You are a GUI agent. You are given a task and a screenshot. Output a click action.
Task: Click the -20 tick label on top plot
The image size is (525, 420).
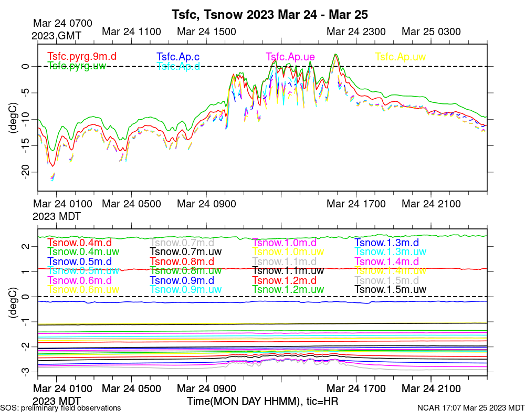(x=25, y=172)
